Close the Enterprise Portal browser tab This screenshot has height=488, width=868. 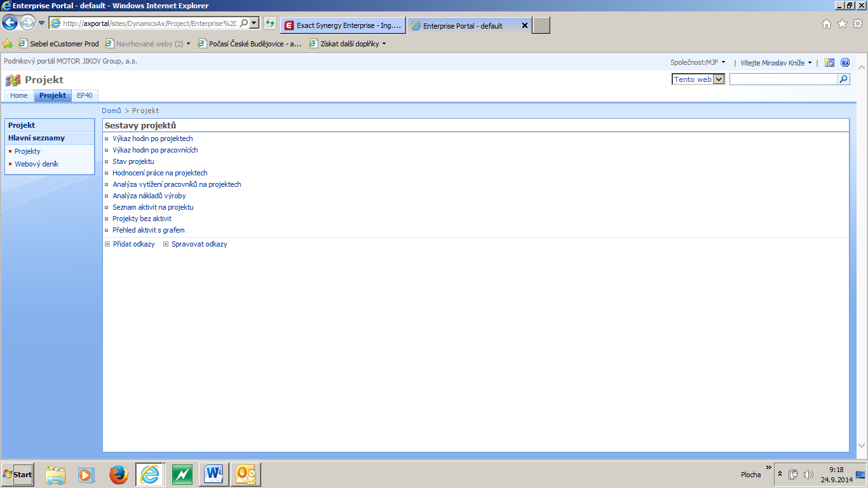tap(525, 26)
